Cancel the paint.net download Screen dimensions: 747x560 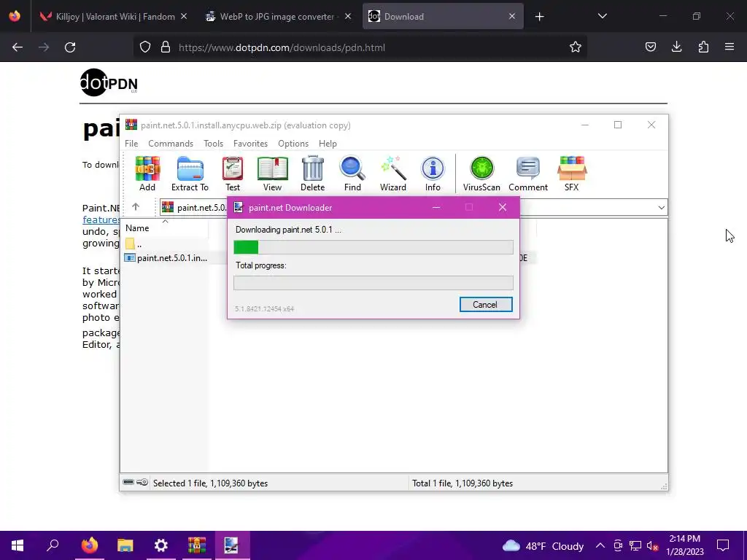tap(485, 305)
